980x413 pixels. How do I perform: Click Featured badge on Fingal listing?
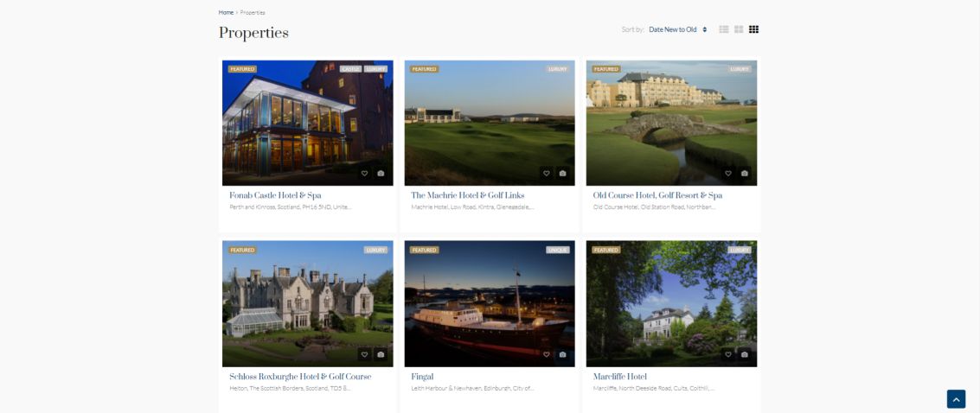[x=424, y=251]
